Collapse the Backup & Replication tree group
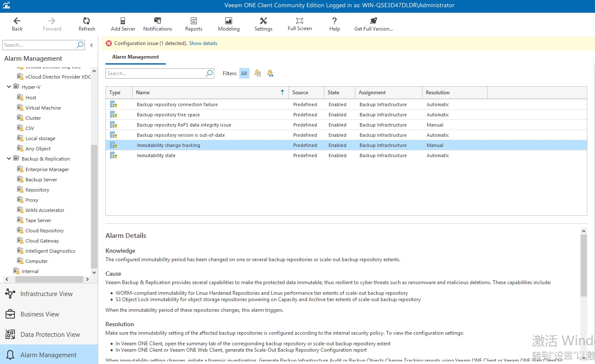This screenshot has height=364, width=595. click(x=9, y=158)
